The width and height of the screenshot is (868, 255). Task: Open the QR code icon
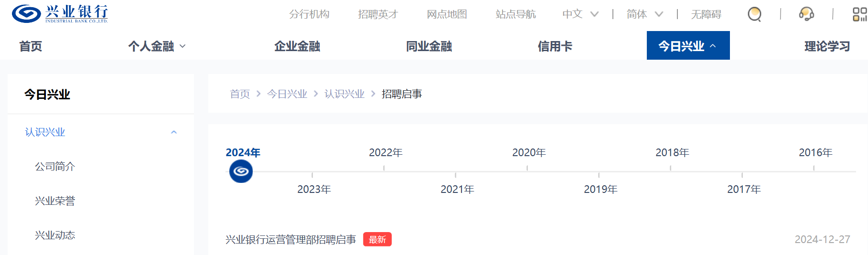point(860,14)
